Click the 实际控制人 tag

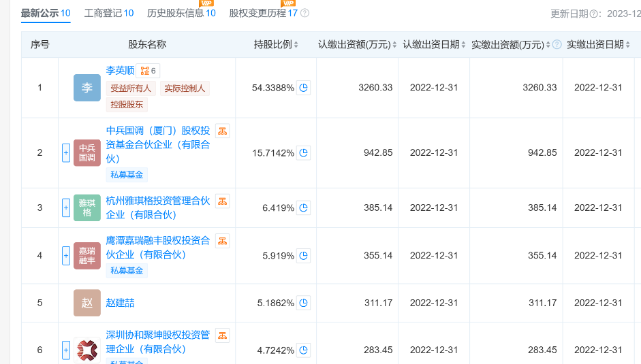tap(185, 88)
